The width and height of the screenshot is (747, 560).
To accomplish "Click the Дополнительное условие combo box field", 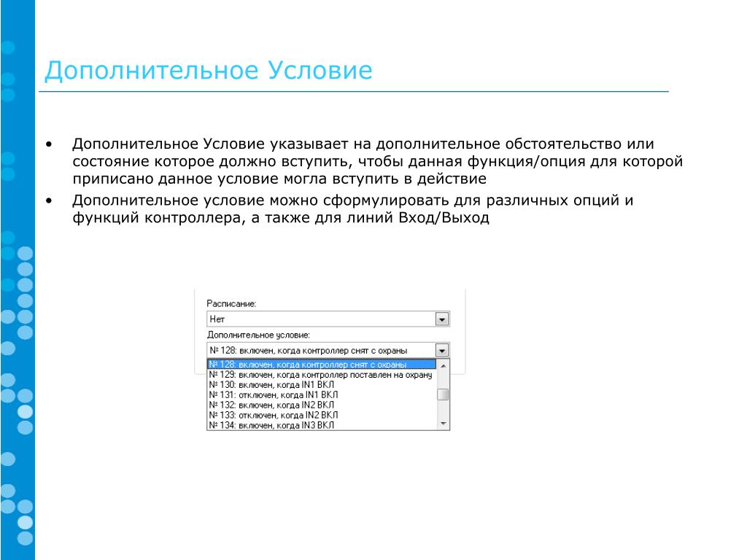I will pyautogui.click(x=328, y=351).
